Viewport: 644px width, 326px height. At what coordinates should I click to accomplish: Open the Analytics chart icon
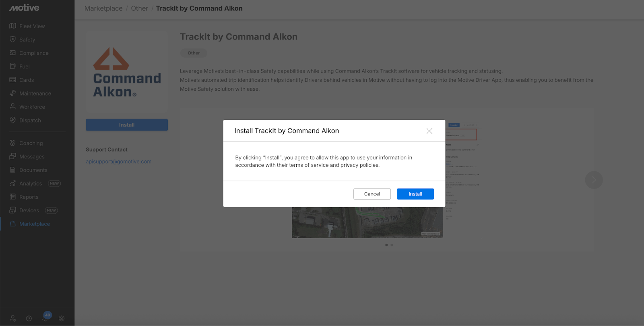click(x=13, y=183)
